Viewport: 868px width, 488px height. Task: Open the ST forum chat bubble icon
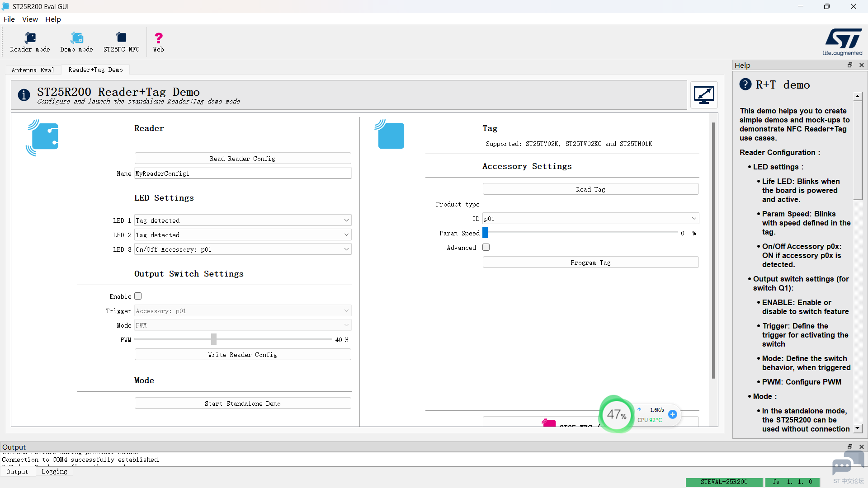pos(848,463)
